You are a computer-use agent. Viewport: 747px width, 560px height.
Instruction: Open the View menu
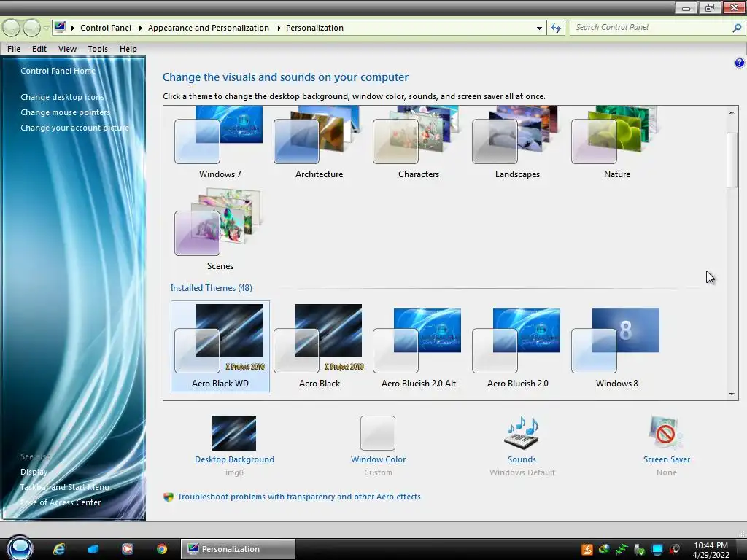pos(67,49)
